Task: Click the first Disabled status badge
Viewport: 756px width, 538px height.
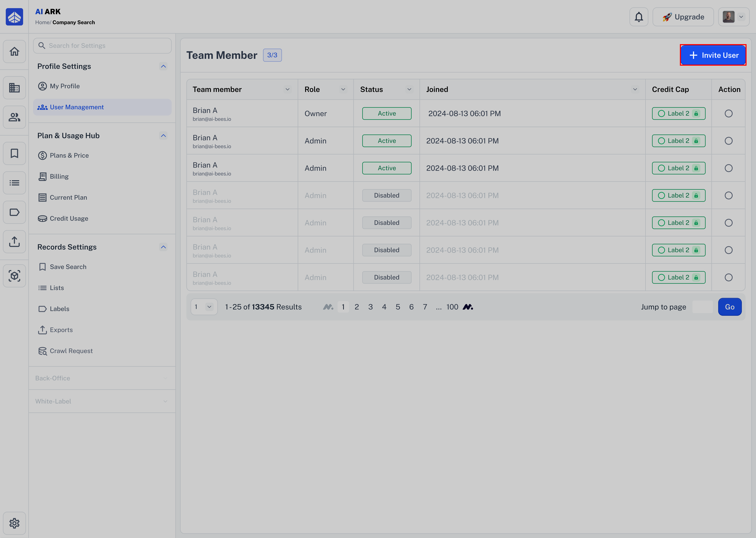Action: [387, 195]
